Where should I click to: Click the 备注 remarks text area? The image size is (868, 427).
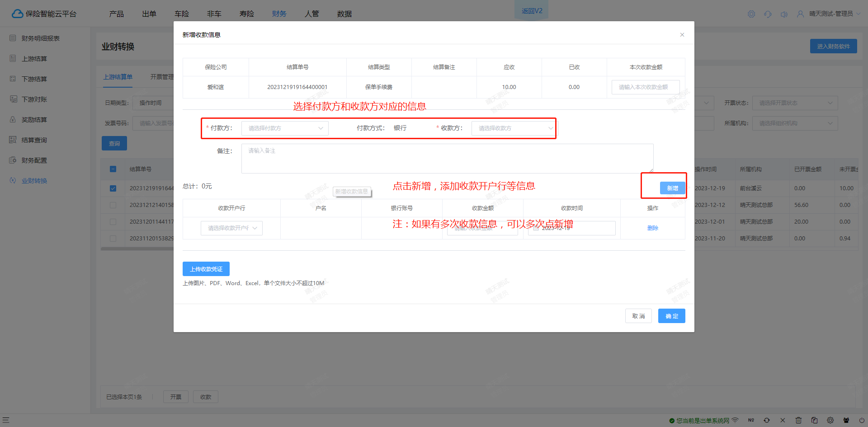(x=447, y=159)
